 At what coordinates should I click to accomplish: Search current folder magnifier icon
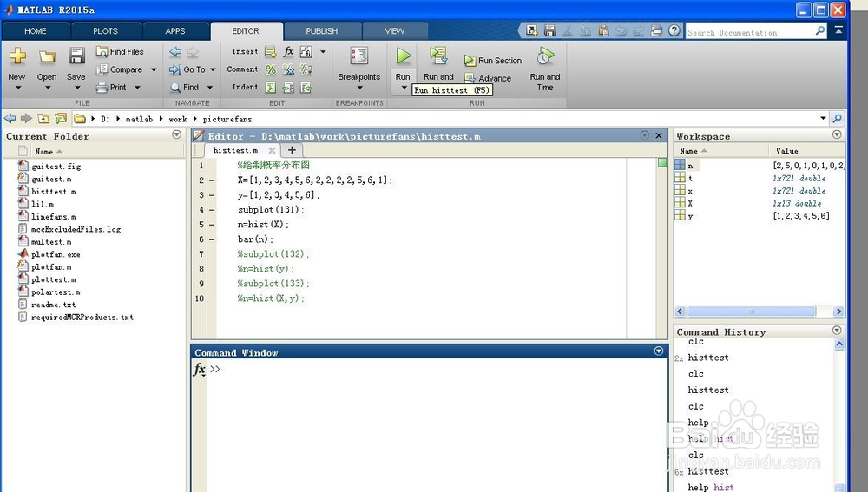pyautogui.click(x=837, y=118)
